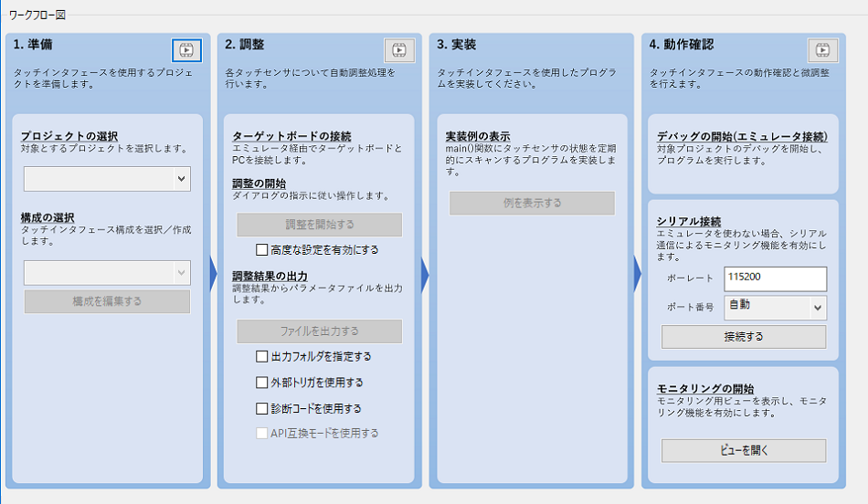This screenshot has height=504, width=868.
Task: Click the 構成を編集する button
Action: (x=107, y=301)
